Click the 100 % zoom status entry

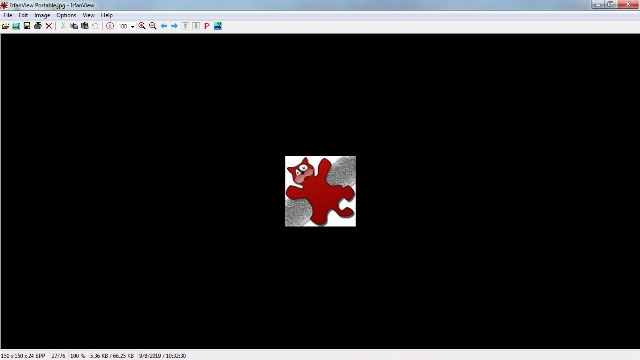coord(78,356)
